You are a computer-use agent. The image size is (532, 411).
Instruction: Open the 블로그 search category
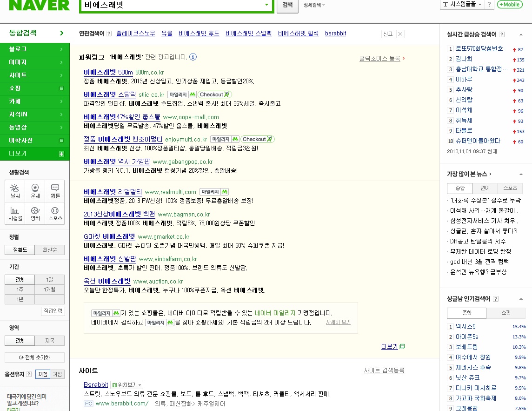(x=34, y=49)
